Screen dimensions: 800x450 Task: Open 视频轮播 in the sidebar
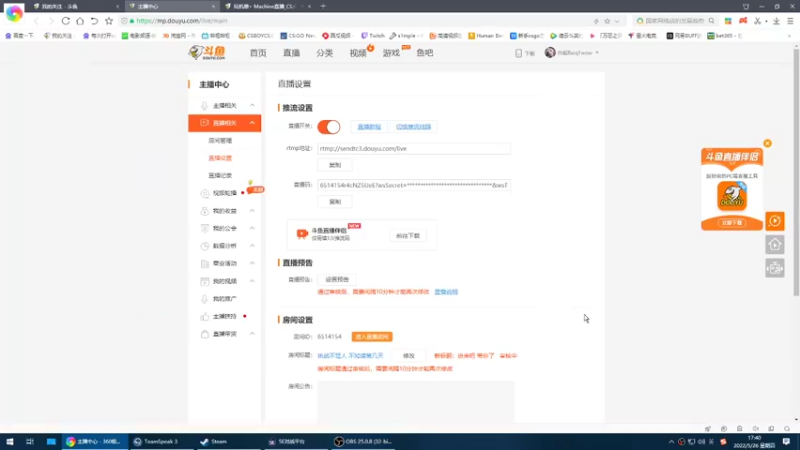[224, 193]
